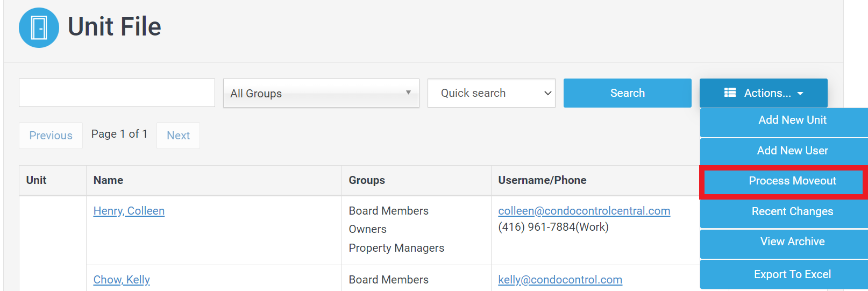
Task: Click the Name column header
Action: [x=108, y=180]
